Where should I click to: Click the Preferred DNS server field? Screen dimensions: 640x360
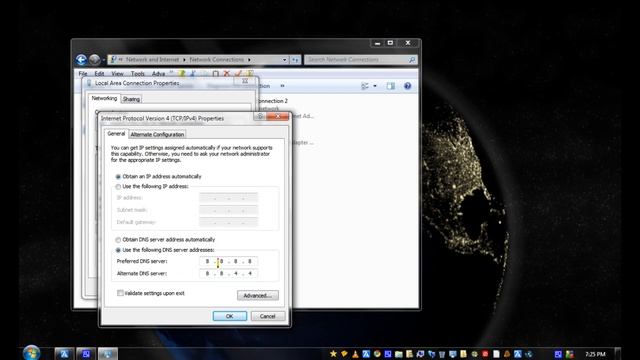(x=229, y=261)
